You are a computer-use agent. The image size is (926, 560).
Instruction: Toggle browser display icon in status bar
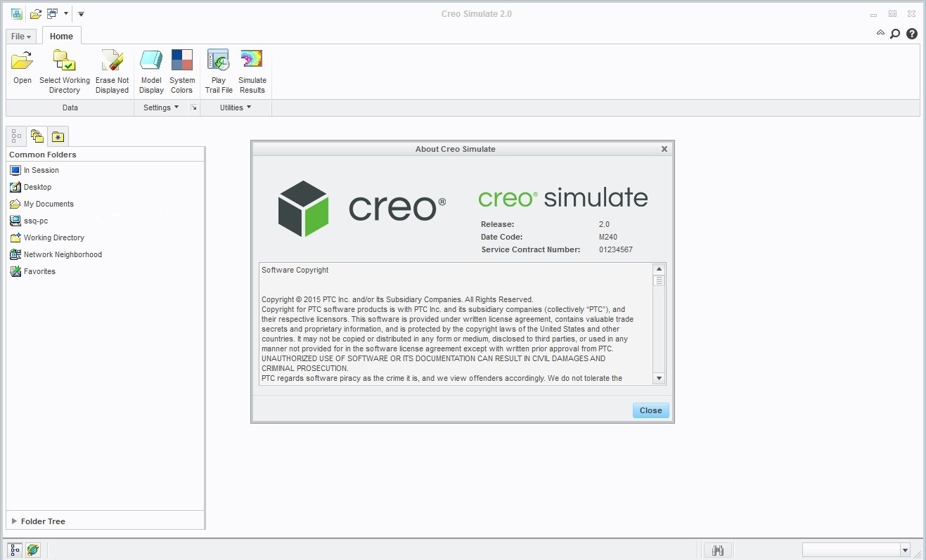[33, 550]
